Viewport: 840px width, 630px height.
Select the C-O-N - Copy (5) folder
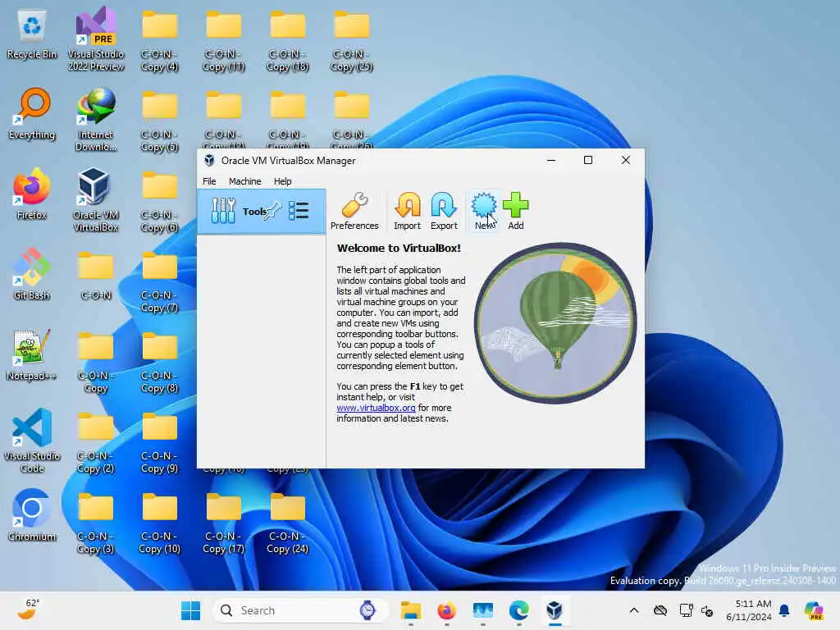160,121
